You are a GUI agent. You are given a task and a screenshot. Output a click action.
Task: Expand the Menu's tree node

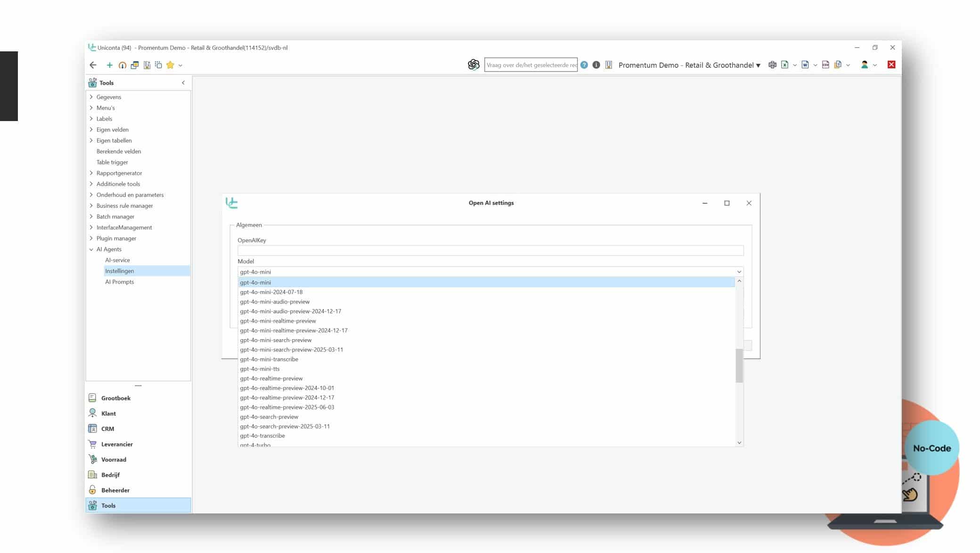(x=91, y=108)
